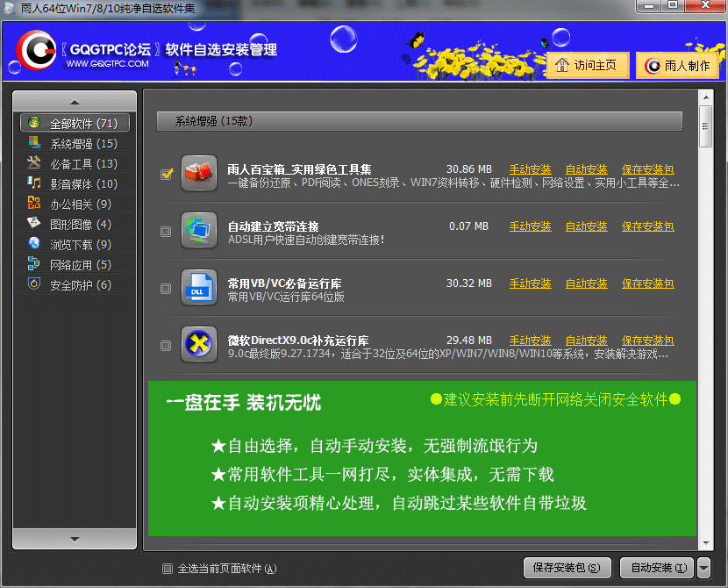Click 自动安装 link for 雨人百宝箱
Screen dimensions: 728x588
pos(587,169)
